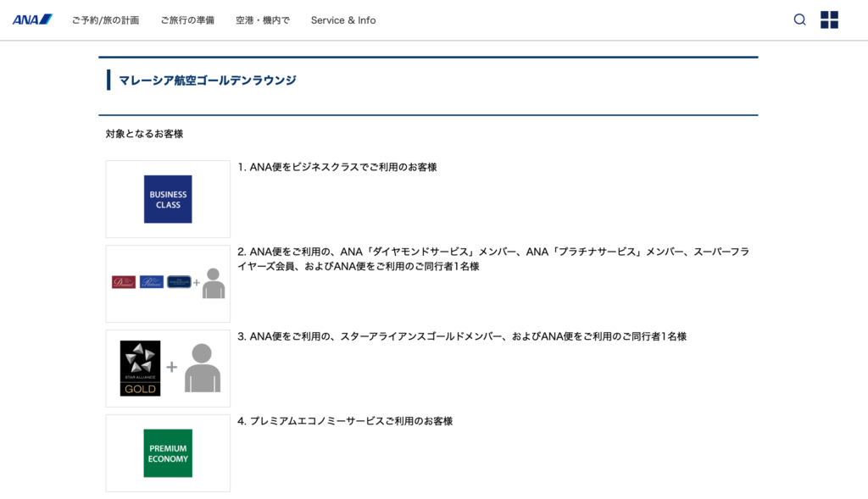868x499 pixels.
Task: Open the ご旅行の準備 menu
Action: click(x=187, y=20)
